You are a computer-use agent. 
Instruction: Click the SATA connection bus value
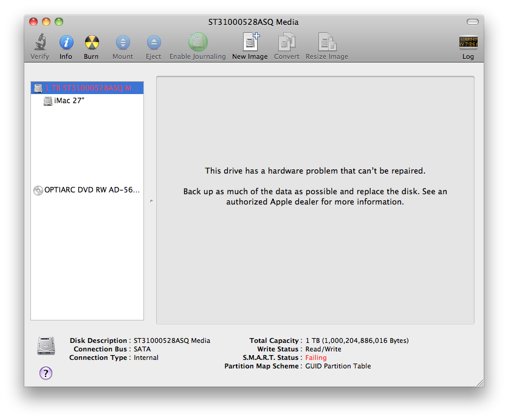142,349
